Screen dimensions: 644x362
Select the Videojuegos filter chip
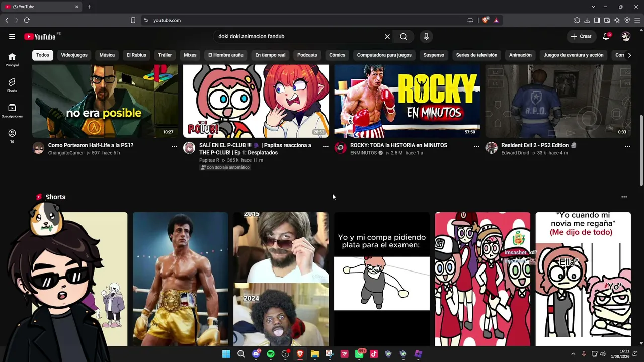tap(74, 55)
